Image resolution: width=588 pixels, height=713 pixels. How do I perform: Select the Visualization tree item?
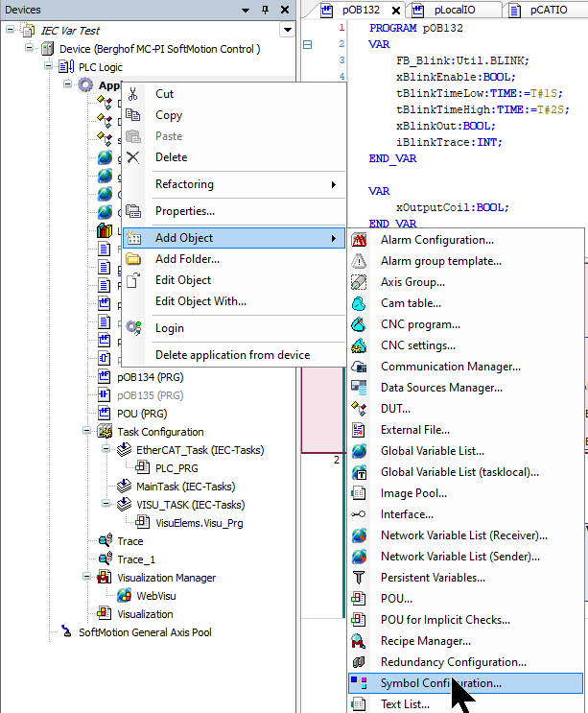click(146, 614)
